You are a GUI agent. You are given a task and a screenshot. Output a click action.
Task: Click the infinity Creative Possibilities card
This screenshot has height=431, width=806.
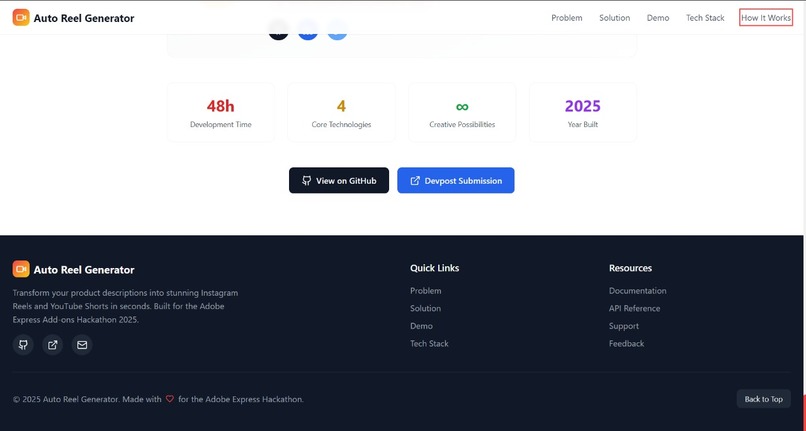[x=462, y=113]
